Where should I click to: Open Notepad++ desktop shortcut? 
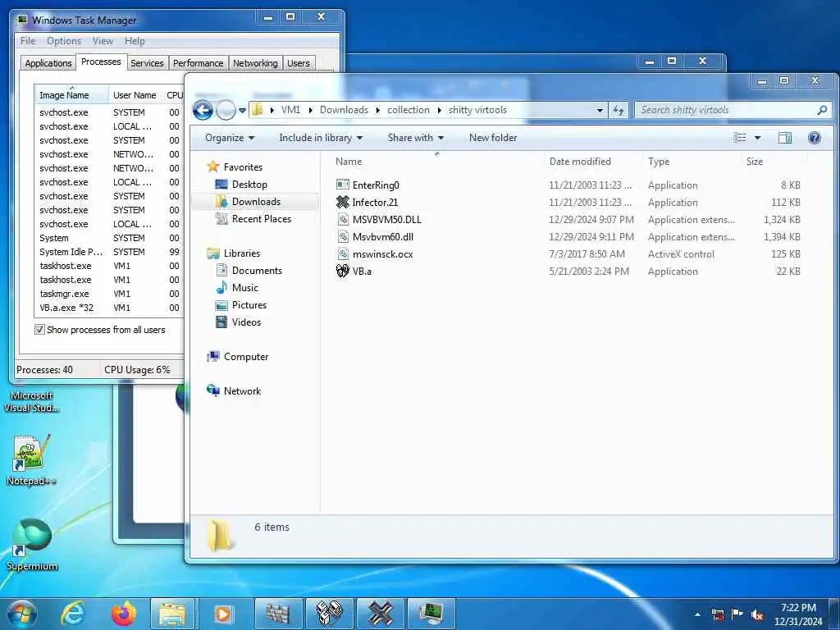click(x=31, y=459)
